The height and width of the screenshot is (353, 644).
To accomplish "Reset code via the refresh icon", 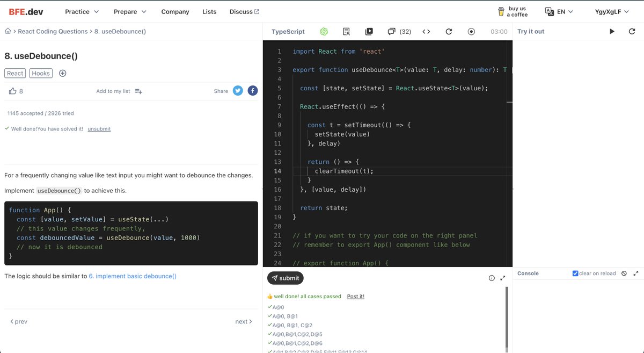I will tap(449, 31).
